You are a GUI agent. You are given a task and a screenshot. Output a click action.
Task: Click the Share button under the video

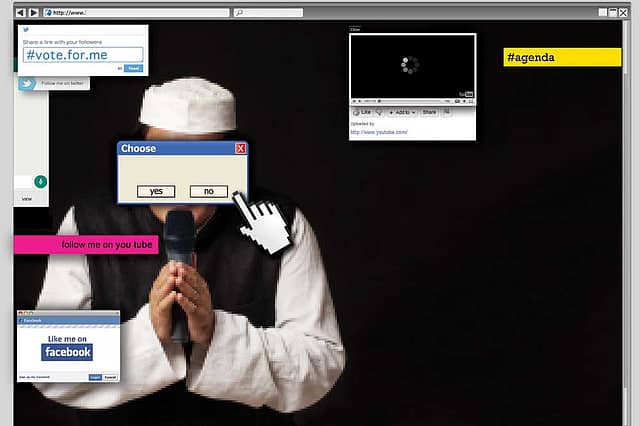click(429, 112)
